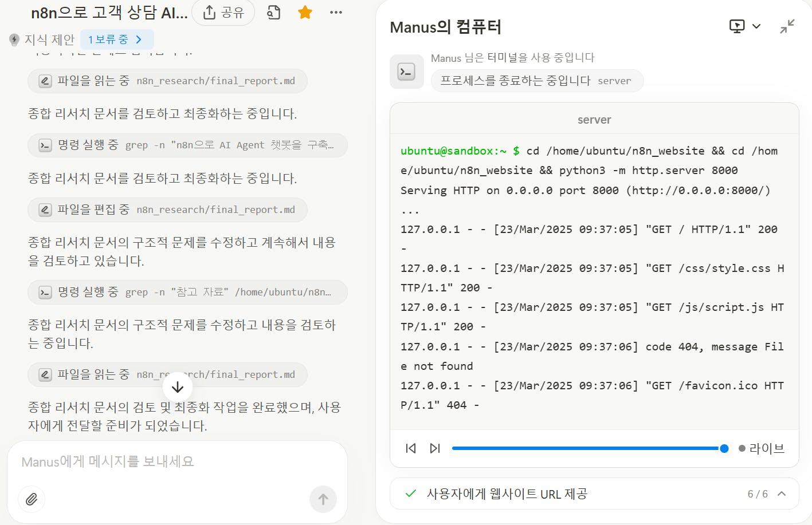Click the 프로세스를 종료하는 중입니다 server chip
The width and height of the screenshot is (812, 525).
(x=537, y=81)
